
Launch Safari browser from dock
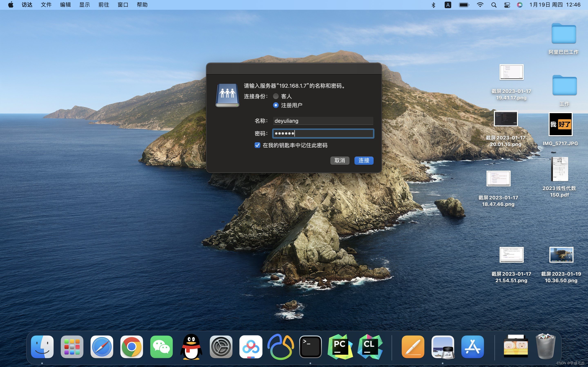[101, 347]
